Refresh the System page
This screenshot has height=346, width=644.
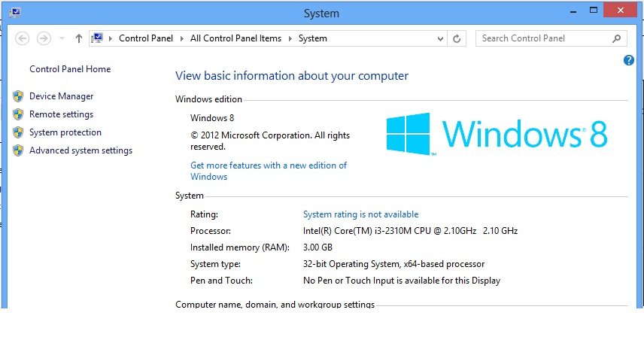point(457,38)
